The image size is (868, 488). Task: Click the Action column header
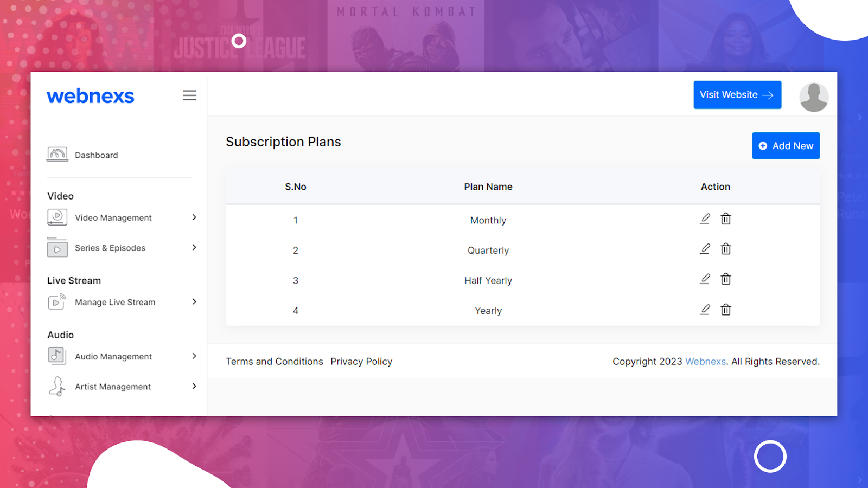click(716, 187)
